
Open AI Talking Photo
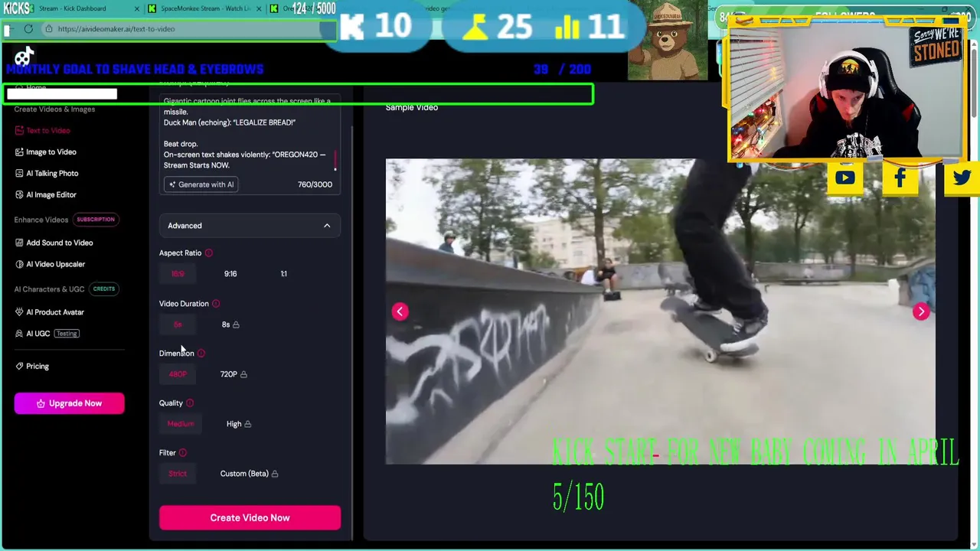point(52,174)
